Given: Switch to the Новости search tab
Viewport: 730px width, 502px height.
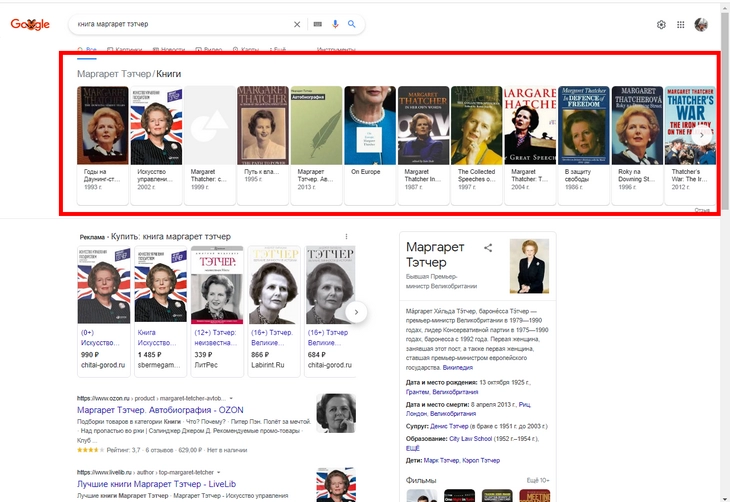Looking at the screenshot, I should click(x=169, y=49).
